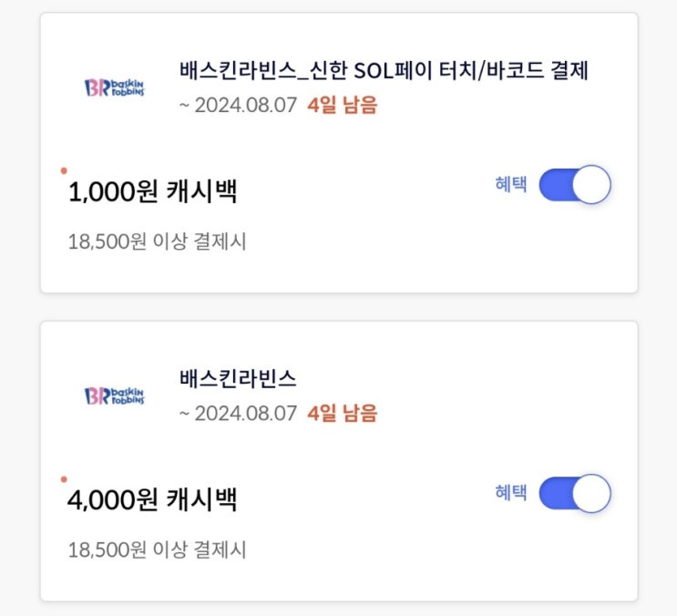Click 4일 남음 on the SOL페이 offer
The height and width of the screenshot is (616, 677).
coord(343,105)
